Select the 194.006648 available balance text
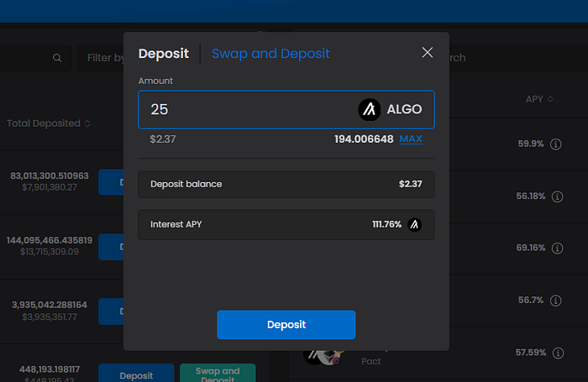This screenshot has width=588, height=382. click(364, 139)
